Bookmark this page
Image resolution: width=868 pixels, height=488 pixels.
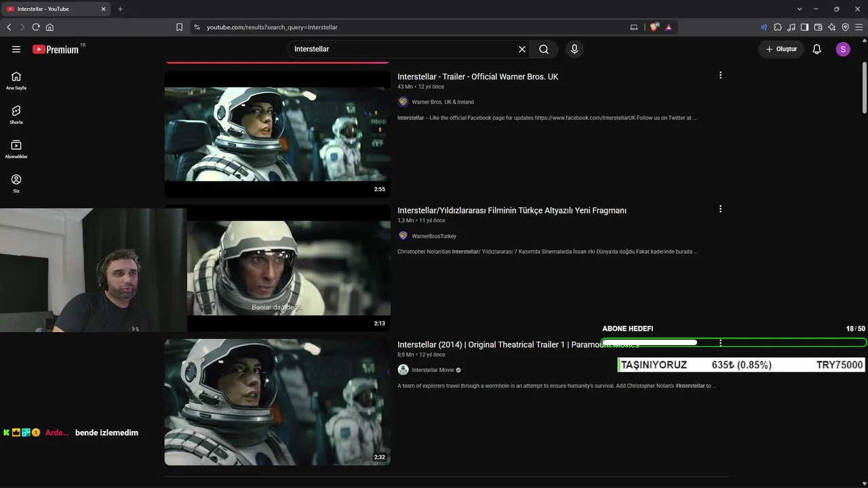click(179, 27)
